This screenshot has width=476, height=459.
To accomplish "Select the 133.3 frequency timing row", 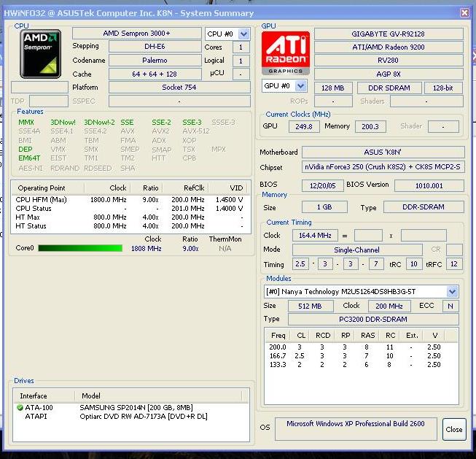I will 361,365.
